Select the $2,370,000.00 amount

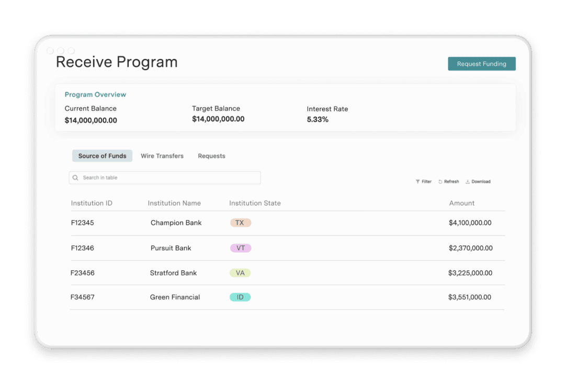click(x=471, y=248)
